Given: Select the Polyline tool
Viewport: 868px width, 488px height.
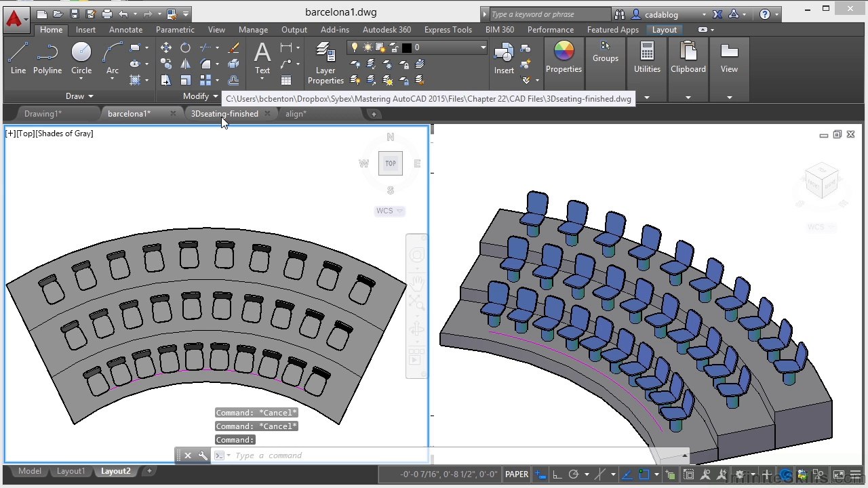Looking at the screenshot, I should pyautogui.click(x=47, y=58).
